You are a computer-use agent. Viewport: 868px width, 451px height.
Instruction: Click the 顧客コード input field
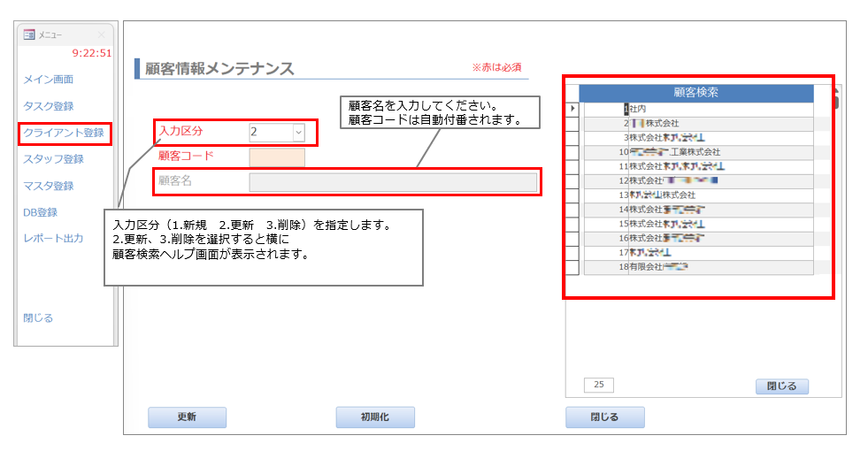click(277, 157)
